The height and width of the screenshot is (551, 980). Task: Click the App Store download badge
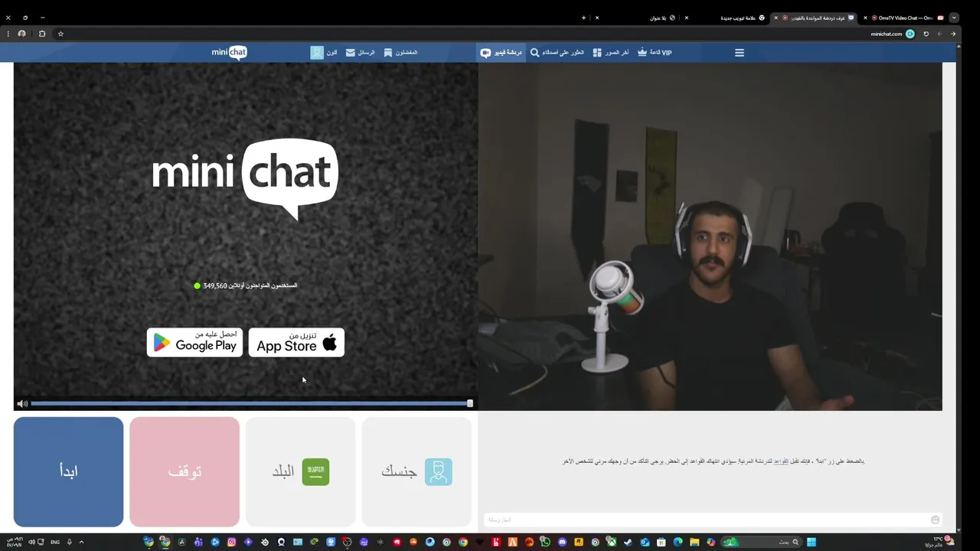pyautogui.click(x=296, y=342)
